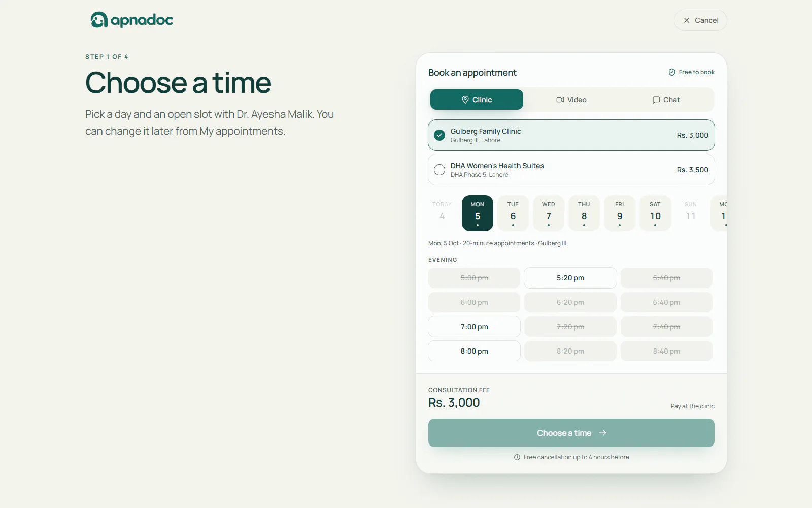Select Gulberg Family Clinic option

tap(571, 135)
